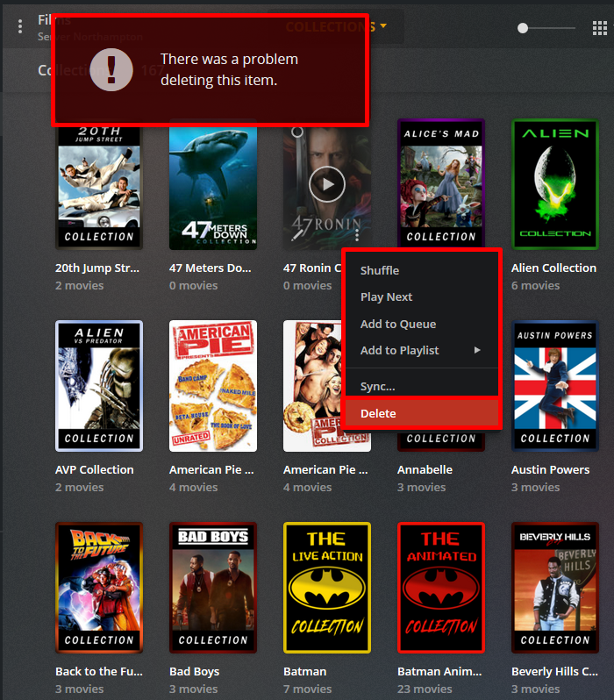Image resolution: width=614 pixels, height=700 pixels.
Task: Click the Batman Anim... title link
Action: 439,671
